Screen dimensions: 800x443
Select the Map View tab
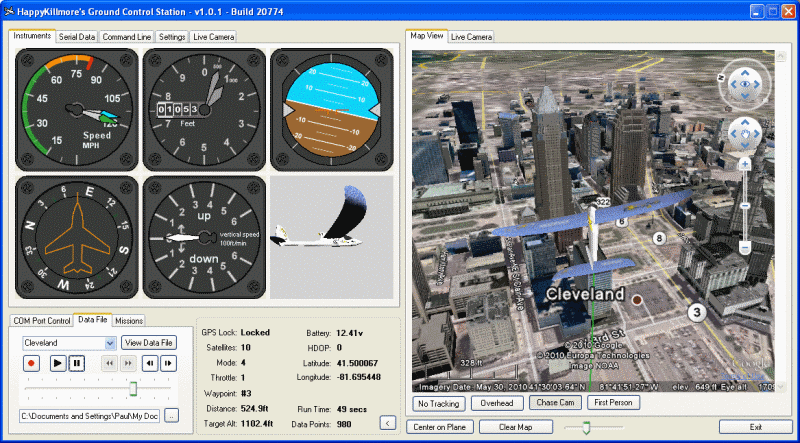tap(427, 36)
